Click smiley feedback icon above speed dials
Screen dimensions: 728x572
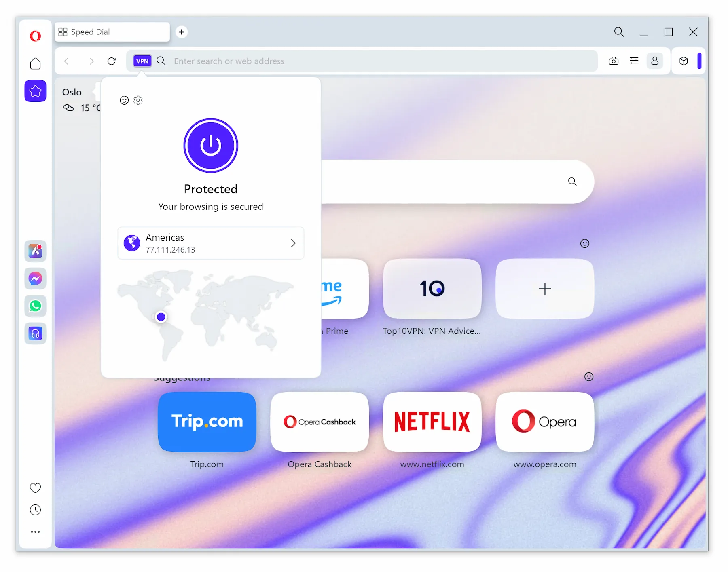pyautogui.click(x=585, y=243)
